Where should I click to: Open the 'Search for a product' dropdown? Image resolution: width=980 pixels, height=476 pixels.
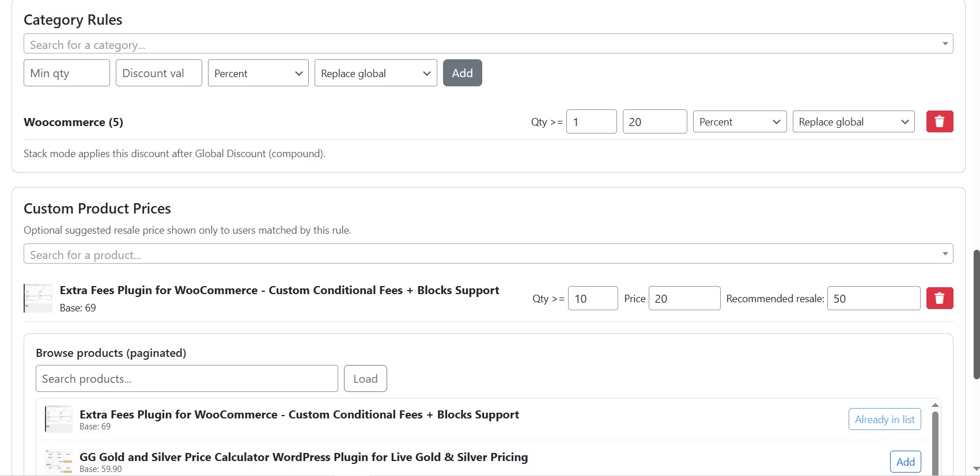coord(488,254)
